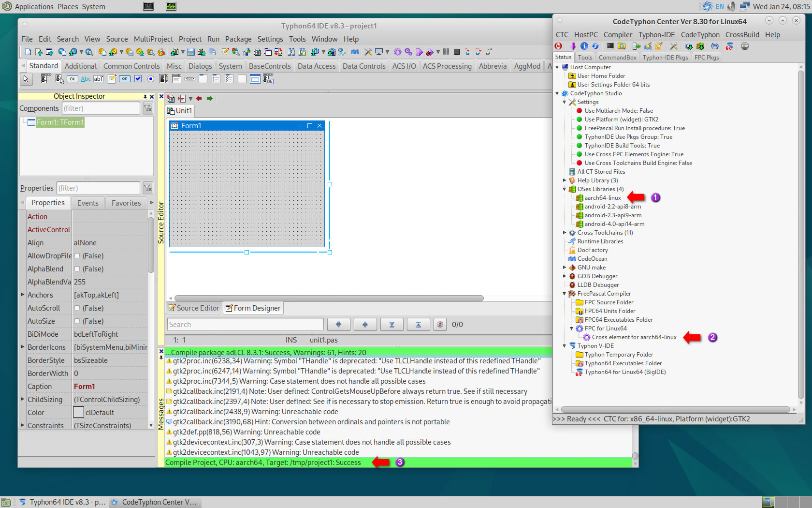The image size is (812, 508).
Task: Click the STOP icon in CodeTyphon Center toolbar
Action: click(x=745, y=46)
